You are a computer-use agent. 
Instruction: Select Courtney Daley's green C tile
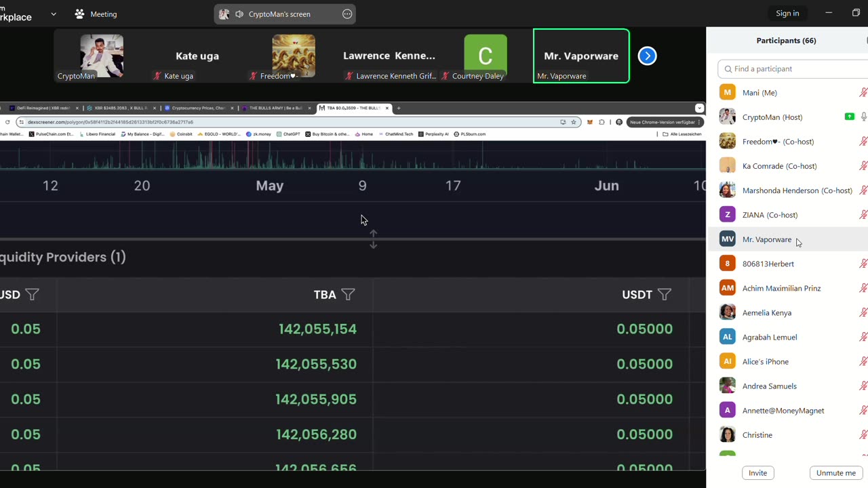point(486,56)
